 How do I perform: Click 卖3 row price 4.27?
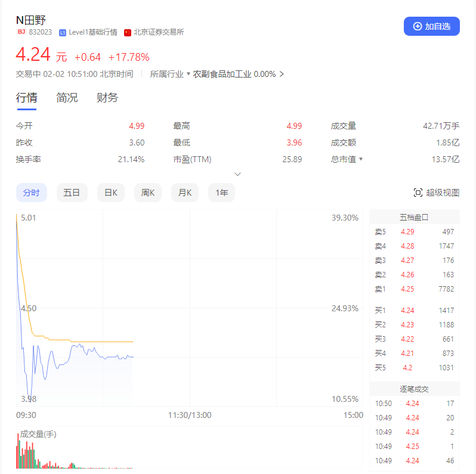pyautogui.click(x=407, y=261)
